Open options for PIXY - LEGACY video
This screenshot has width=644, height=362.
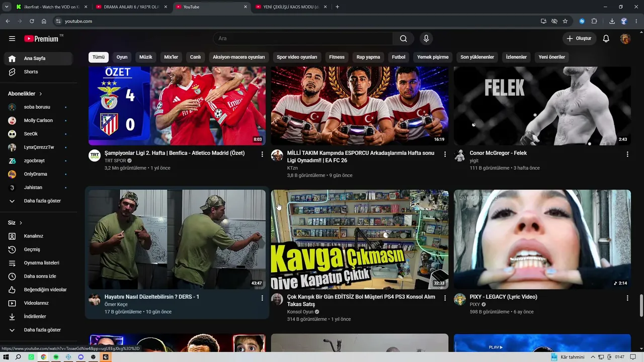(627, 298)
